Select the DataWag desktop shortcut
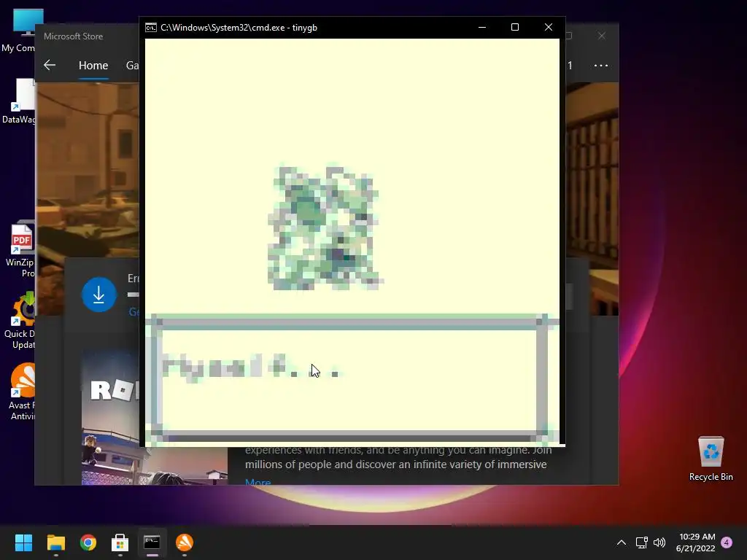This screenshot has width=747, height=560. pos(18,101)
